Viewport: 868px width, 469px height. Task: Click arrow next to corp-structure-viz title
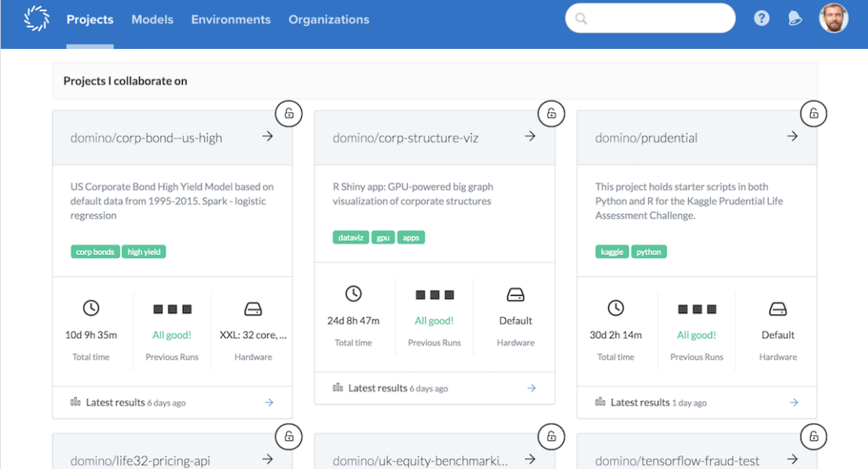click(530, 136)
